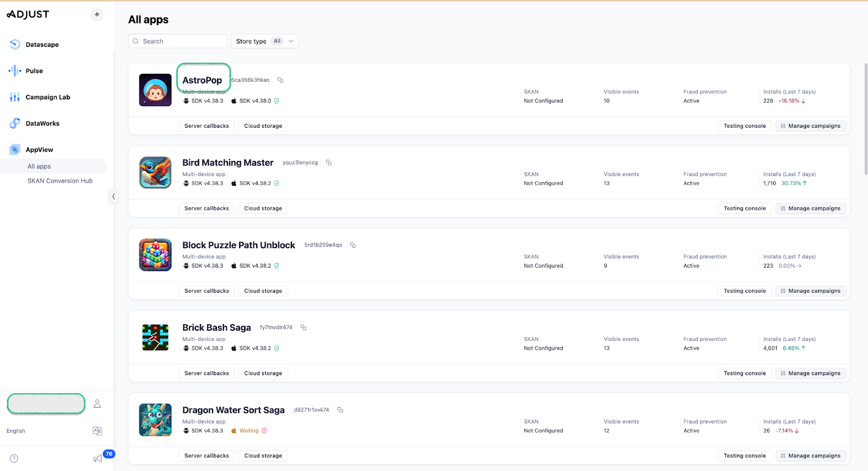Click Manage campaigns for Dragon Water Sort Saga
Image resolution: width=868 pixels, height=471 pixels.
pyautogui.click(x=811, y=455)
